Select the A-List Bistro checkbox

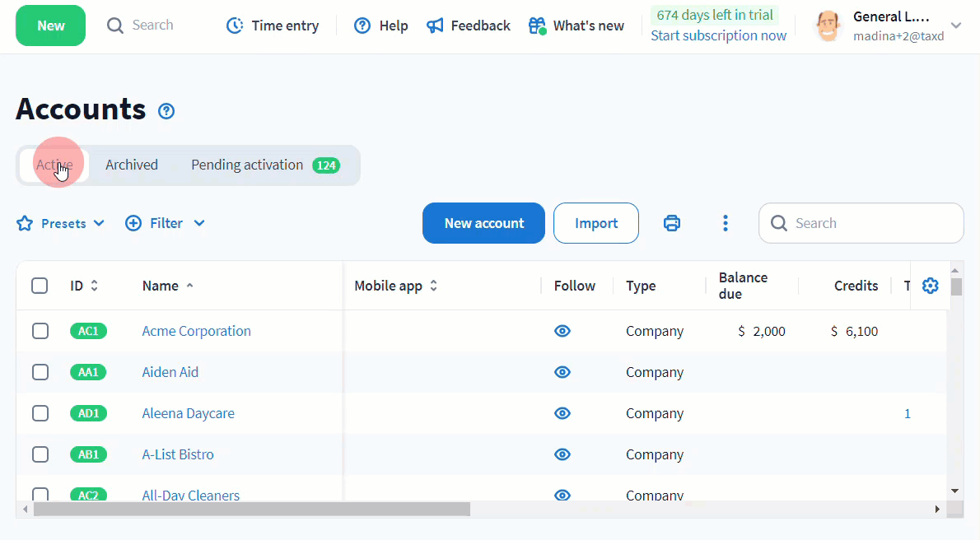pos(40,454)
